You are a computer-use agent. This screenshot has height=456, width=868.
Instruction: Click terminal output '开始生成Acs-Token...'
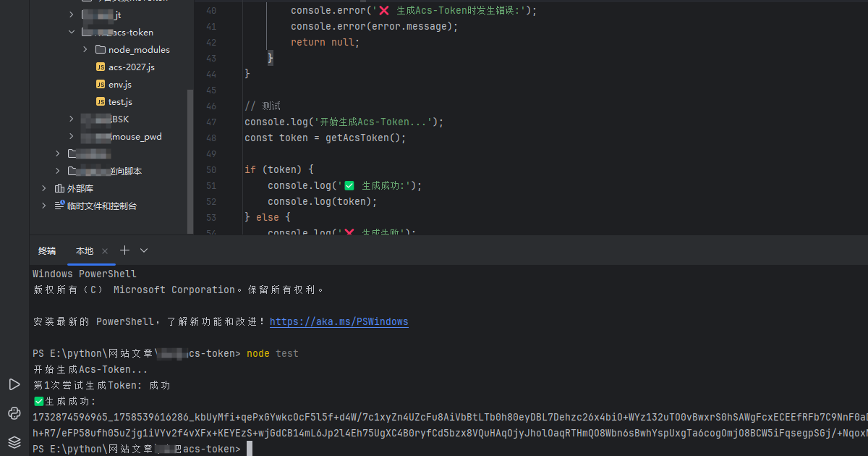point(90,369)
